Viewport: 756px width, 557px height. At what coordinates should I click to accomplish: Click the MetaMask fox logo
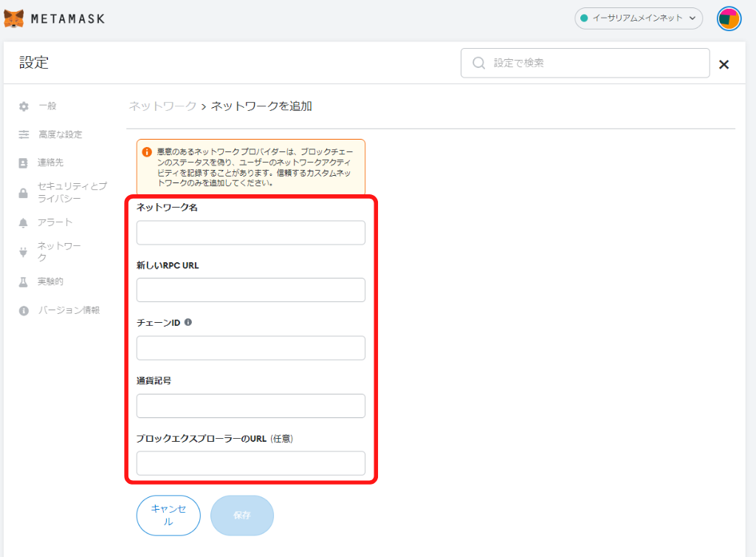(14, 18)
